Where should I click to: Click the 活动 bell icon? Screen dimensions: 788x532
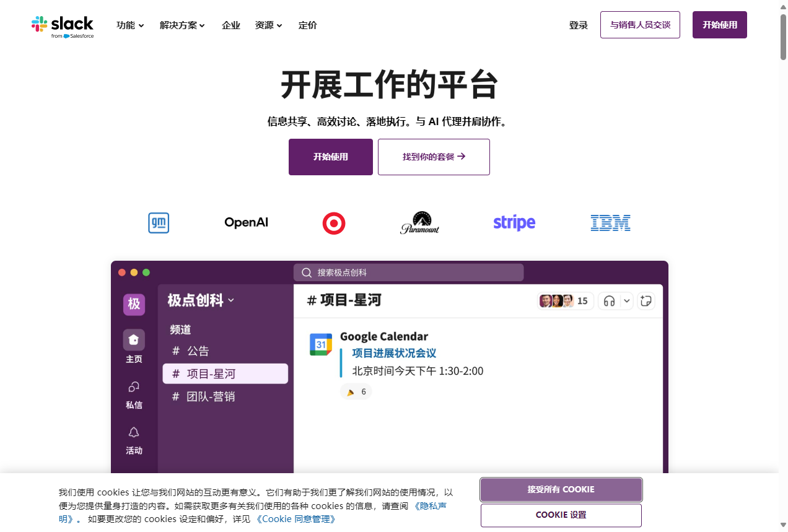[x=134, y=432]
